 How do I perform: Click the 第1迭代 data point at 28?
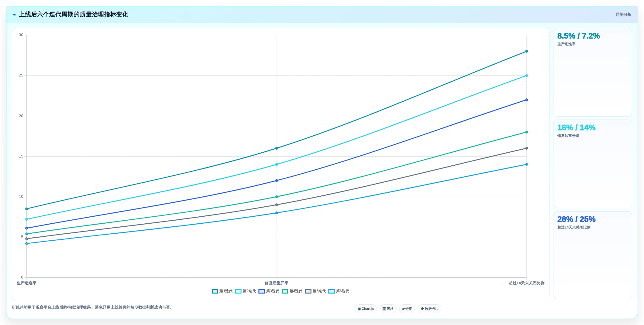tap(526, 51)
